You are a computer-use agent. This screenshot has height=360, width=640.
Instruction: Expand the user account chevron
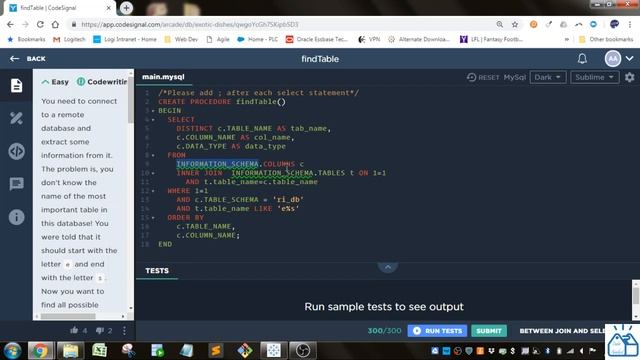(x=630, y=59)
